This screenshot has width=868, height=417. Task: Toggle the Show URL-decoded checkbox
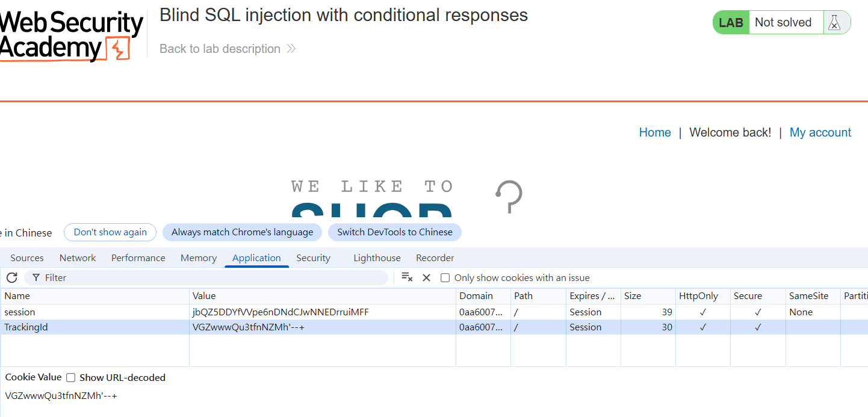[x=70, y=378]
